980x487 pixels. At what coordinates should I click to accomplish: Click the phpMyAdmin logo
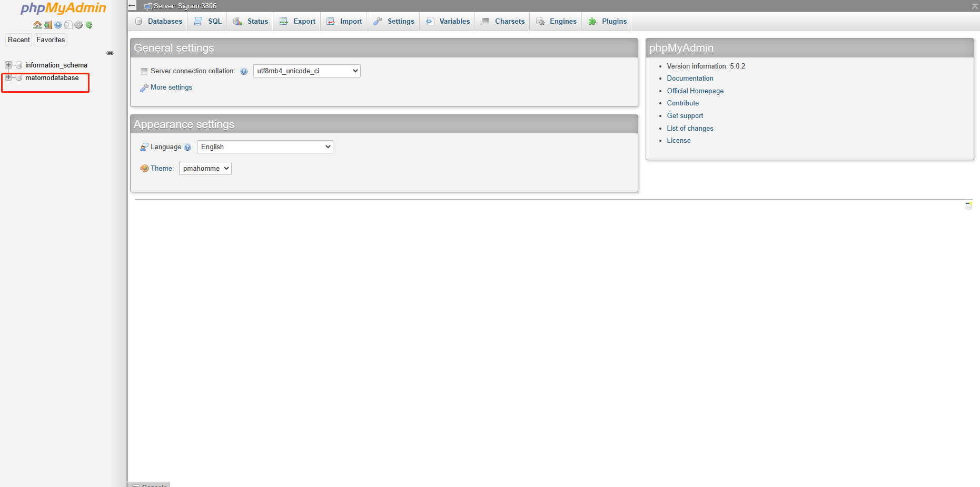(x=63, y=8)
